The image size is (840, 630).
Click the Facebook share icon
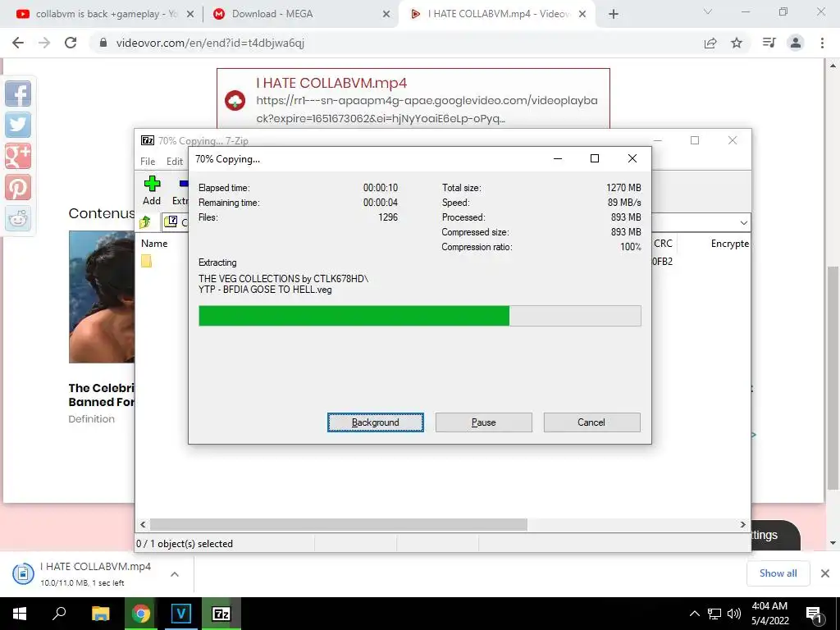click(x=18, y=94)
